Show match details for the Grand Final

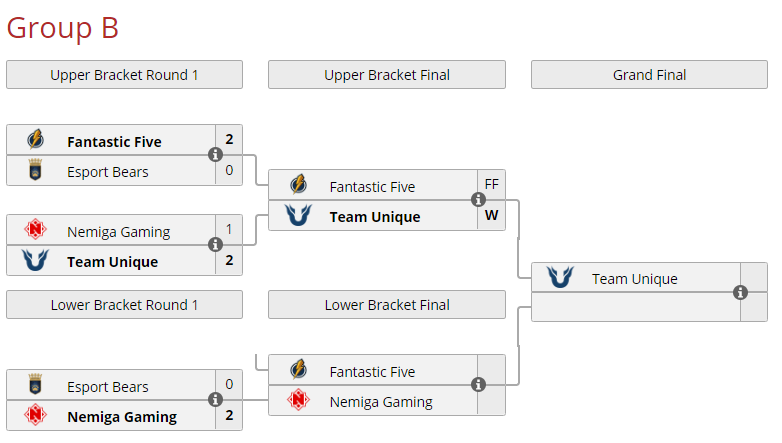tap(740, 292)
